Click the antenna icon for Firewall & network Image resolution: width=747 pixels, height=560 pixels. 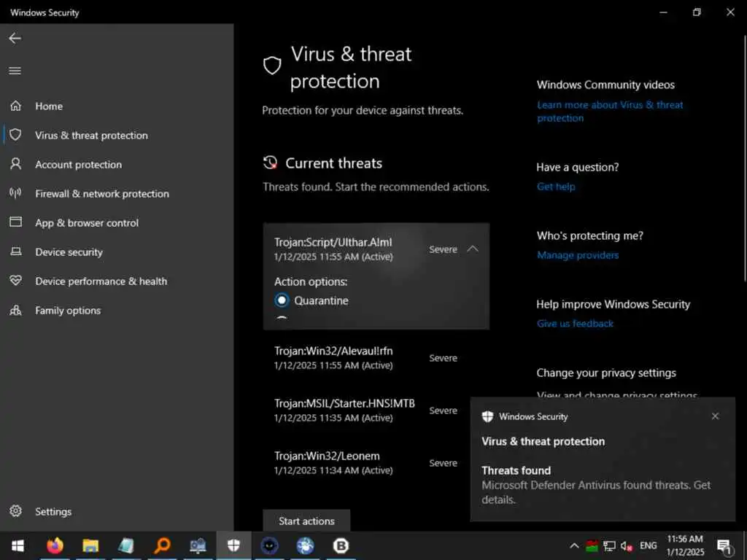[16, 192]
